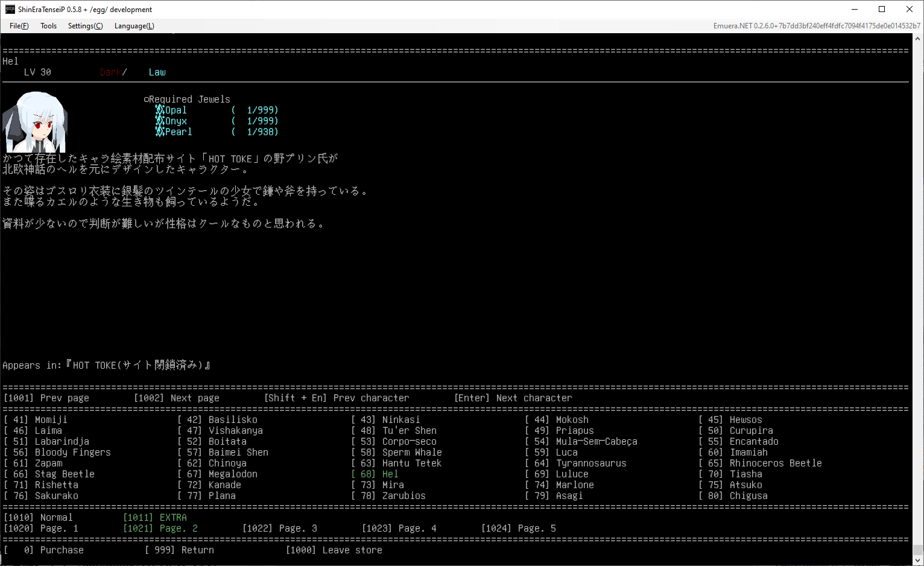Open the File menu

pyautogui.click(x=19, y=26)
